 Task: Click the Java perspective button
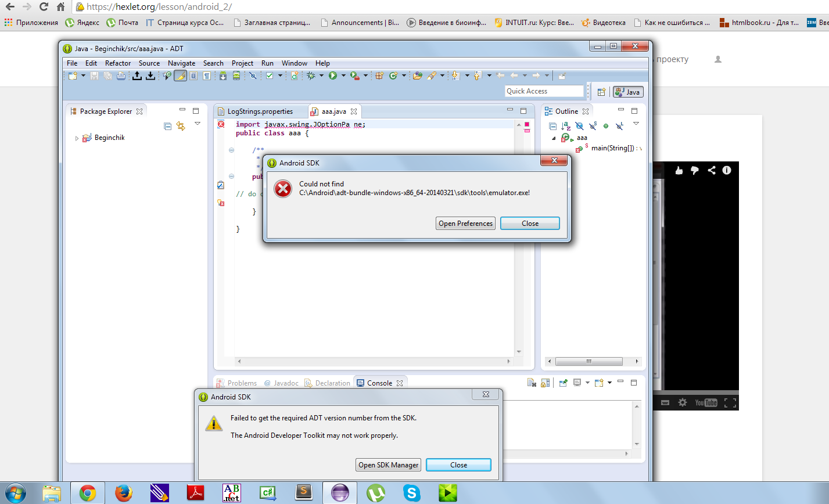pyautogui.click(x=628, y=92)
